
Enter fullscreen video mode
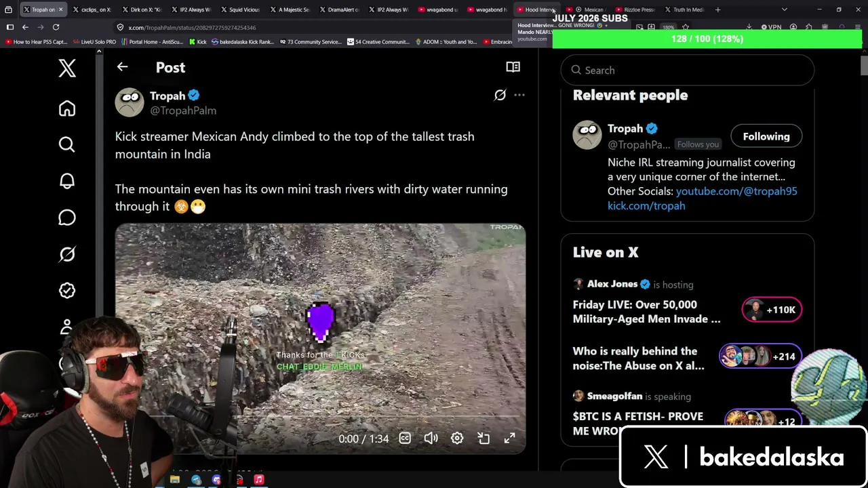[509, 439]
